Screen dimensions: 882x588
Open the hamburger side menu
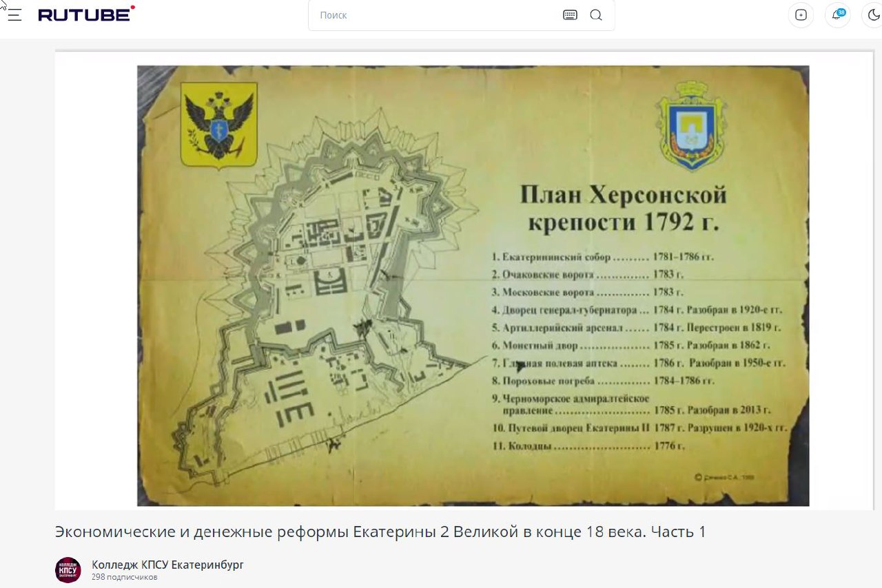[14, 14]
